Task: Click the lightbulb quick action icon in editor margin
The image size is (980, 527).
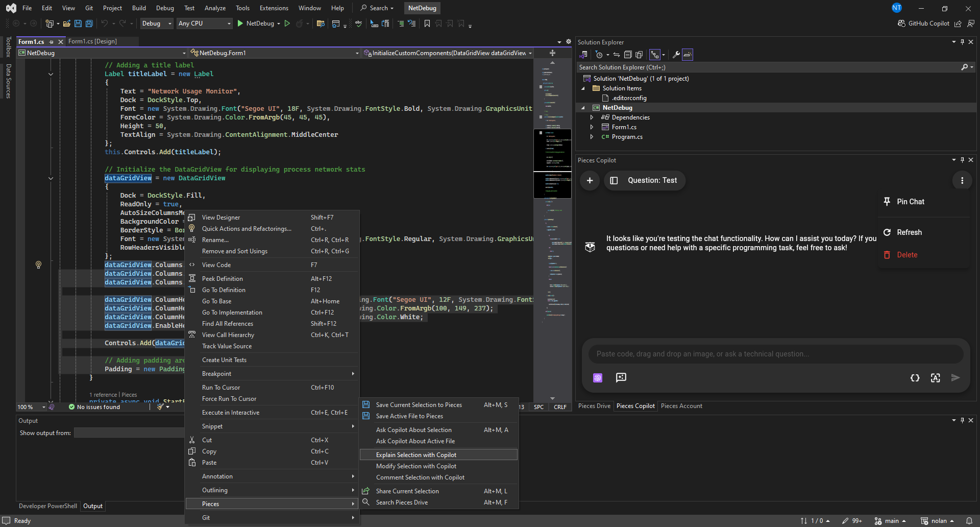Action: tap(38, 265)
